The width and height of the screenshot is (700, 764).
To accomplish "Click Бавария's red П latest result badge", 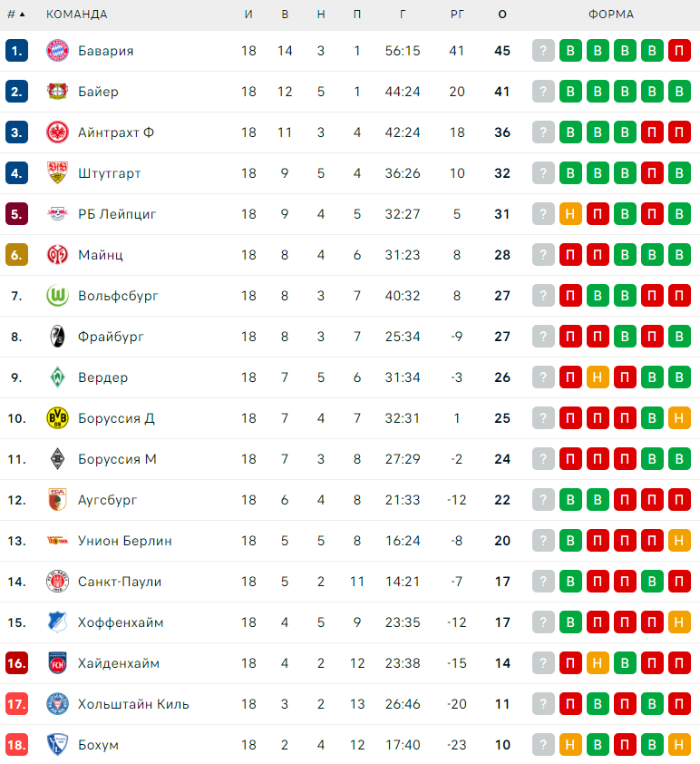I will coord(679,51).
